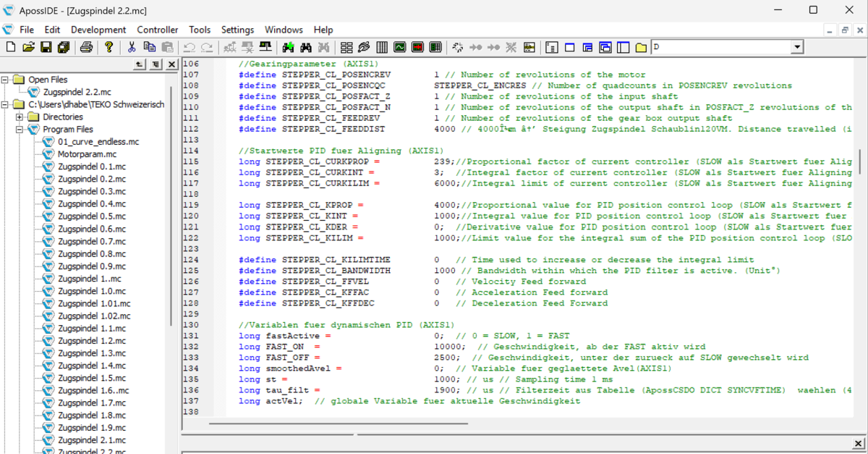The height and width of the screenshot is (454, 868).
Task: Collapse the Program Files tree node
Action: click(x=20, y=130)
